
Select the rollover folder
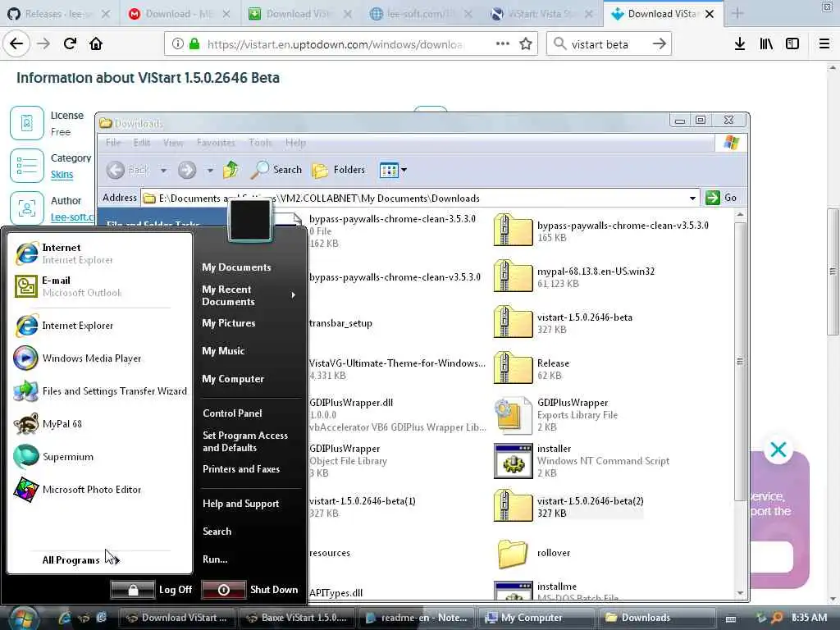click(x=533, y=553)
